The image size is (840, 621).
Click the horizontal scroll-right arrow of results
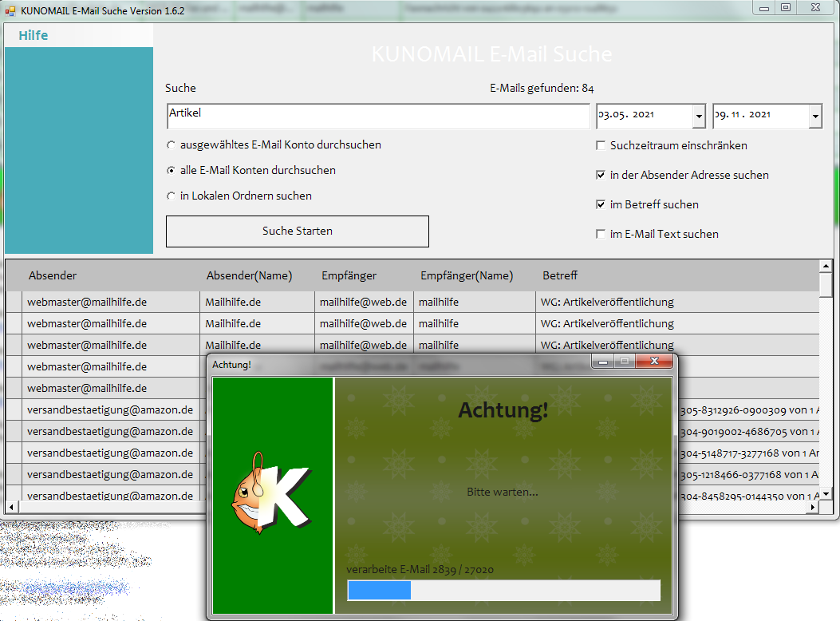(813, 506)
